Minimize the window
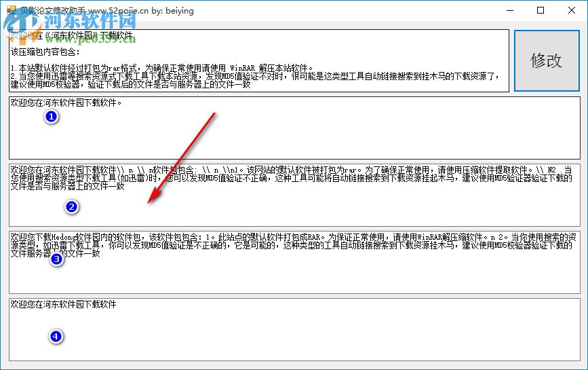 (510, 10)
